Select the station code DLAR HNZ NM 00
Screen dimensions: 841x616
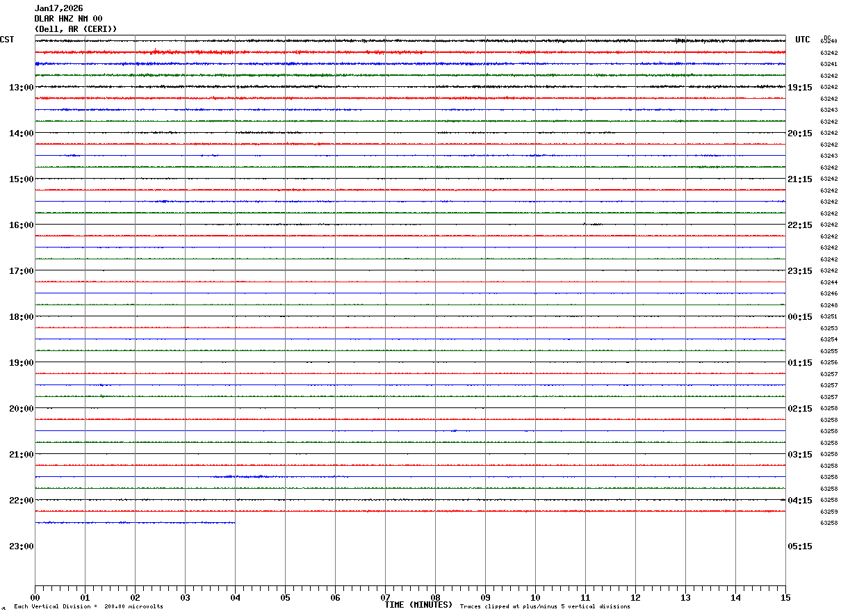click(x=68, y=19)
